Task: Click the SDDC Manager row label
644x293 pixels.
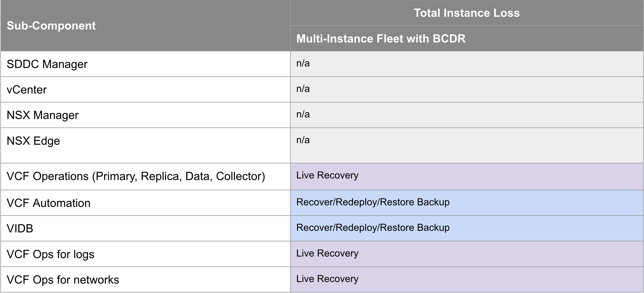Action: 47,64
